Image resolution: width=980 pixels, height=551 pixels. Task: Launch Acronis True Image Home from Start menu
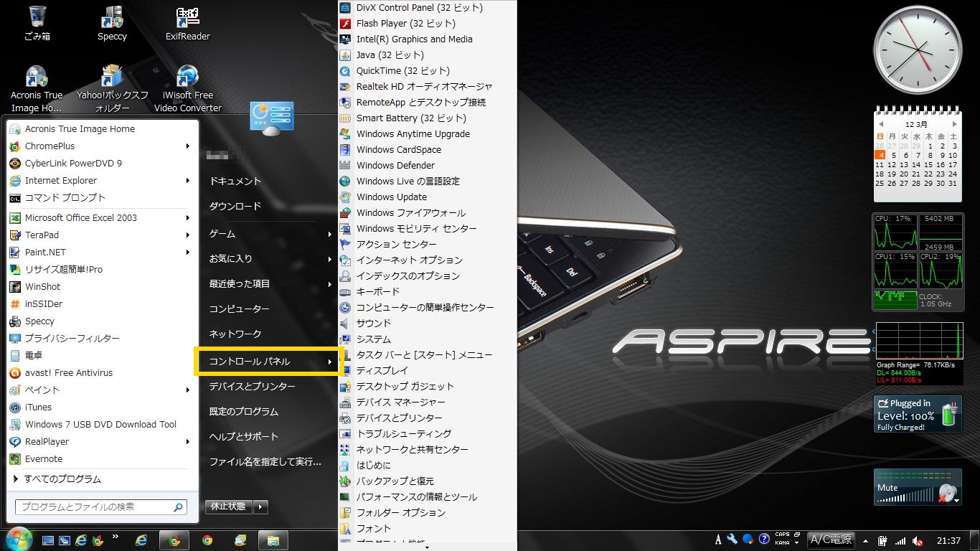(102, 128)
